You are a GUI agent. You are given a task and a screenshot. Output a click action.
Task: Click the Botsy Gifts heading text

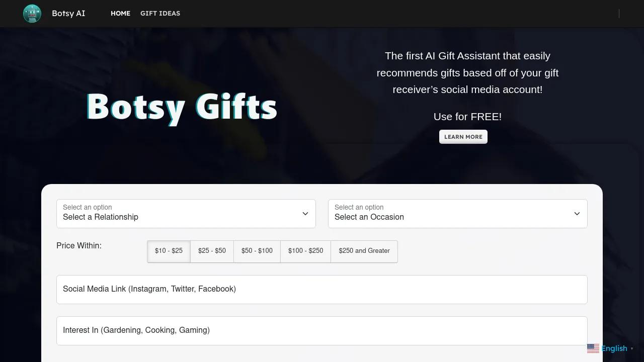[182, 107]
